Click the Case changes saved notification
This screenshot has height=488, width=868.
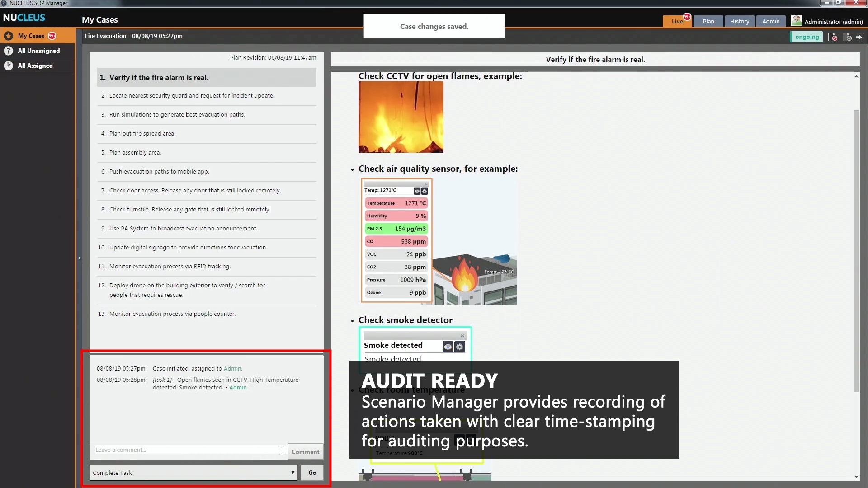click(x=434, y=26)
